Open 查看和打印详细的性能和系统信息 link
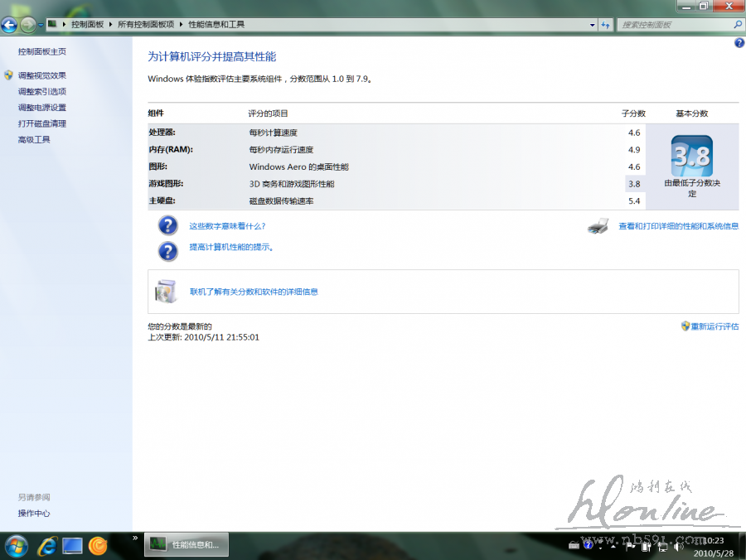This screenshot has width=746, height=560. click(678, 225)
